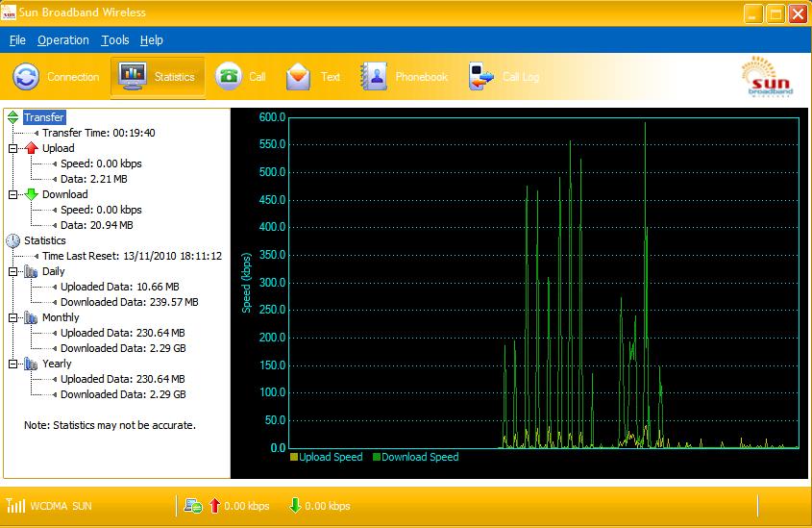Go to the Text label

331,77
